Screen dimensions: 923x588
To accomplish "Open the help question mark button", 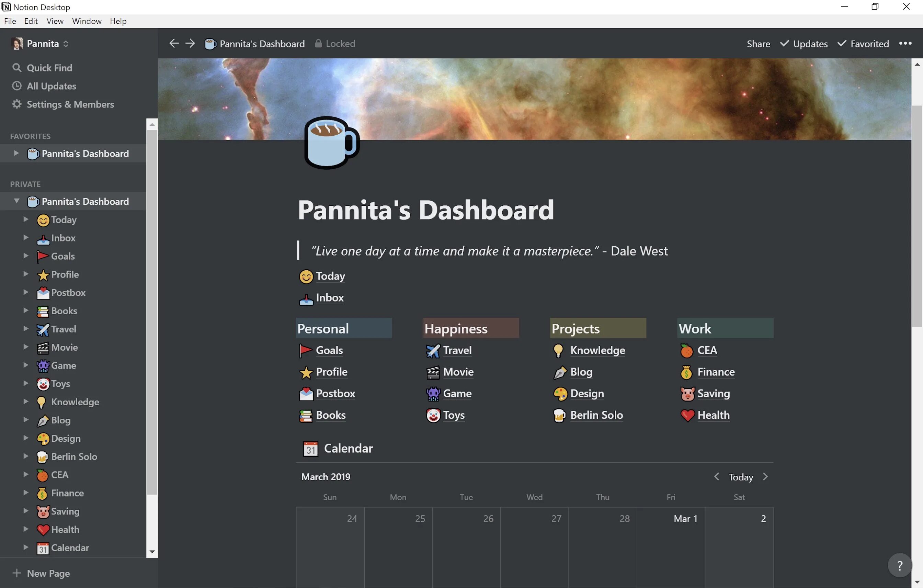I will [x=899, y=565].
